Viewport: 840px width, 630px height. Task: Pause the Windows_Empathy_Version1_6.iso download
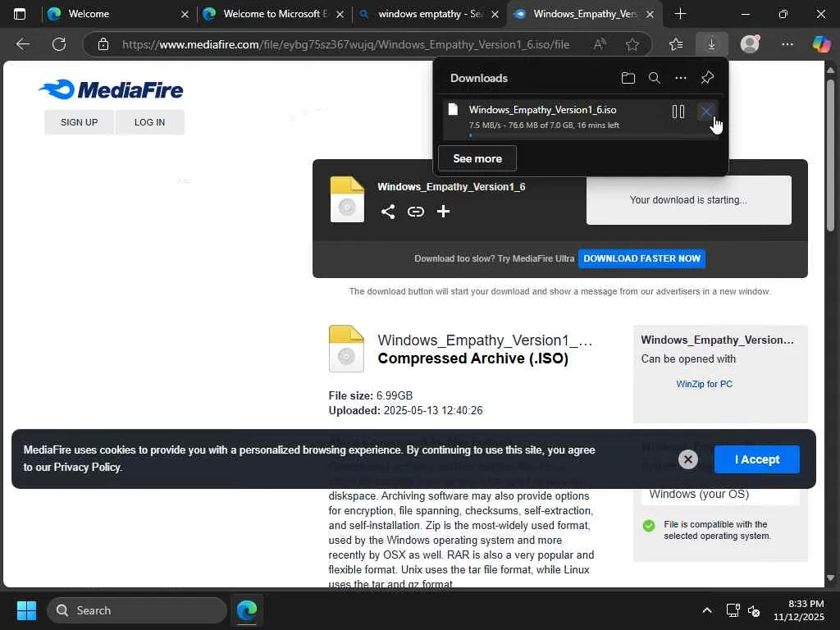pyautogui.click(x=678, y=112)
